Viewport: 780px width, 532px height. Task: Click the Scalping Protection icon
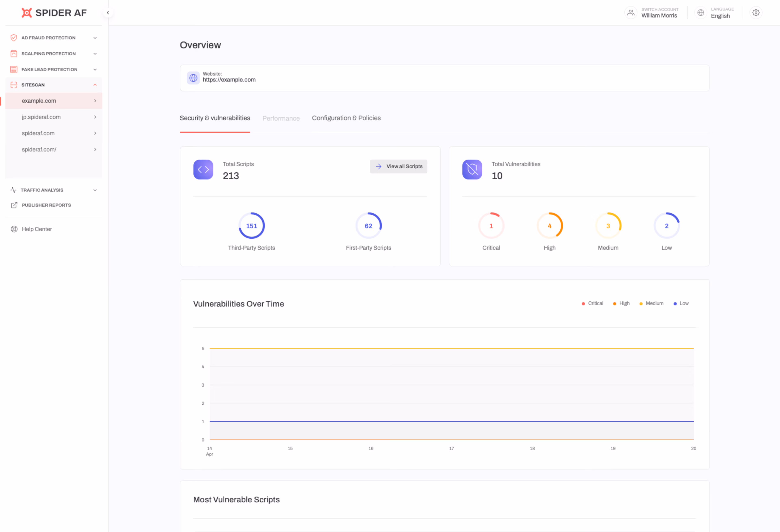14,53
